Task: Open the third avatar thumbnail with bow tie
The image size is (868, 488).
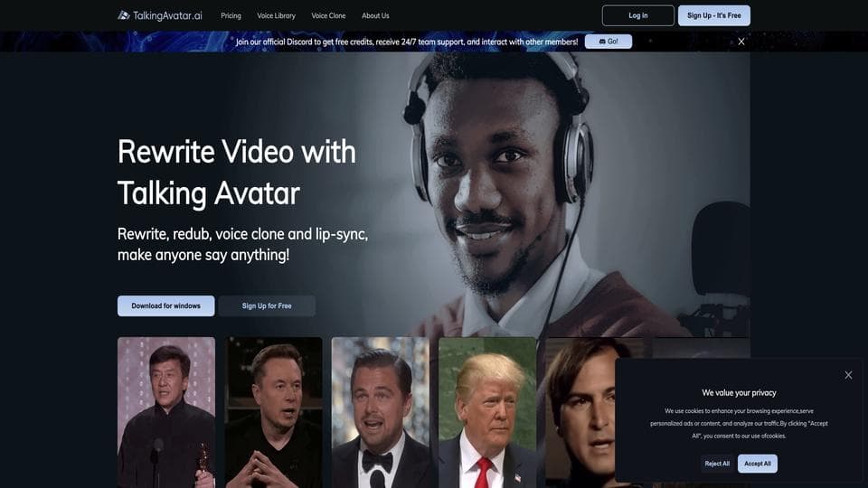Action: point(381,412)
